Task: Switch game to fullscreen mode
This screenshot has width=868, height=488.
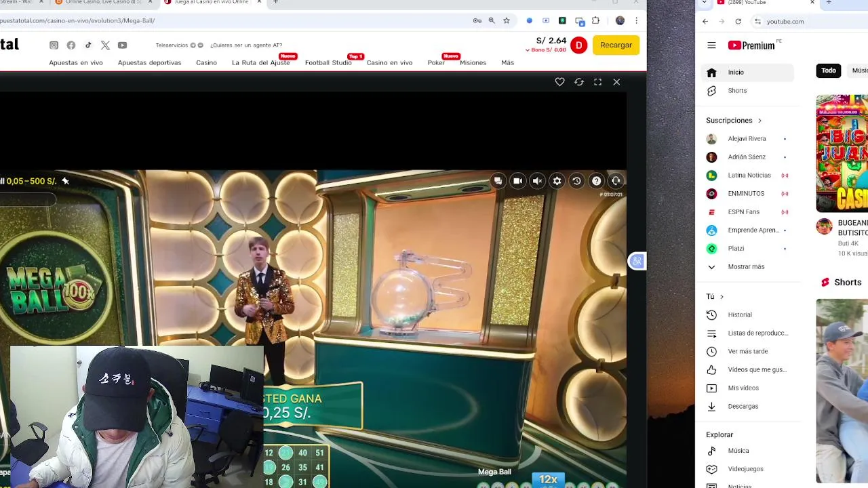Action: tap(597, 82)
